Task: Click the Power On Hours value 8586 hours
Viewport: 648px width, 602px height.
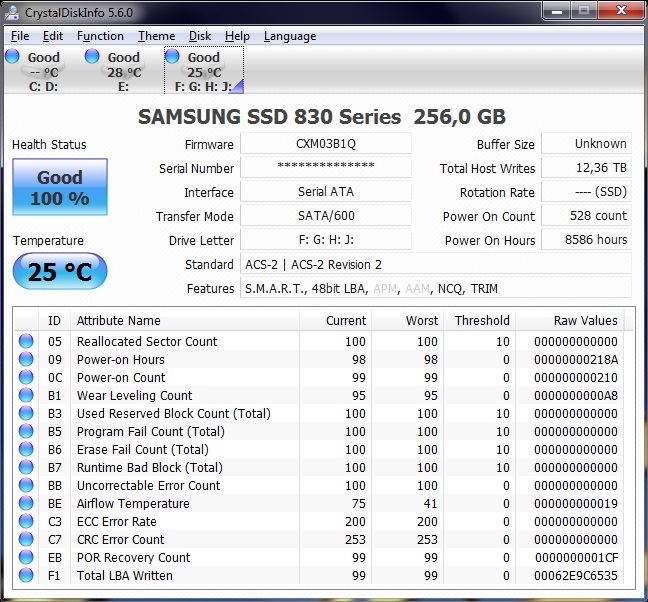Action: coord(586,239)
